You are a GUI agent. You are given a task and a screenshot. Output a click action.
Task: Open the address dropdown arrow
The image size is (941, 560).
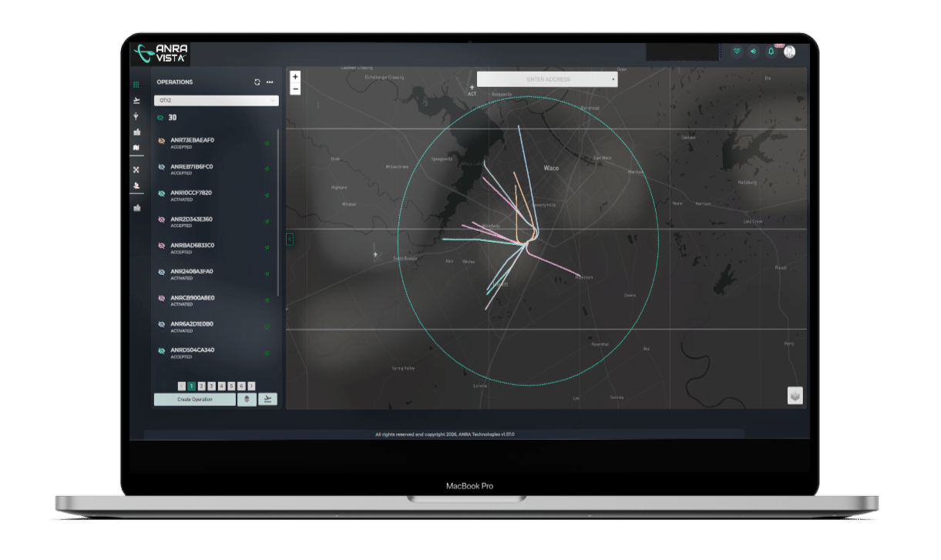pyautogui.click(x=613, y=79)
